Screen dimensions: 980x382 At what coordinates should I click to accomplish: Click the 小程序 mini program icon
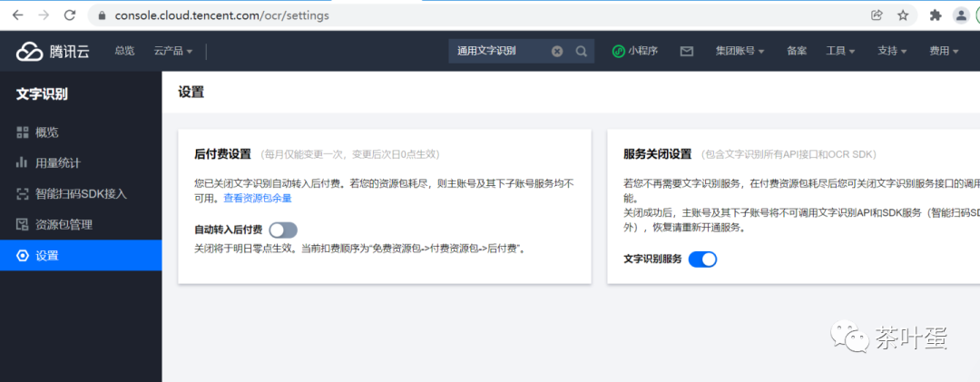618,52
